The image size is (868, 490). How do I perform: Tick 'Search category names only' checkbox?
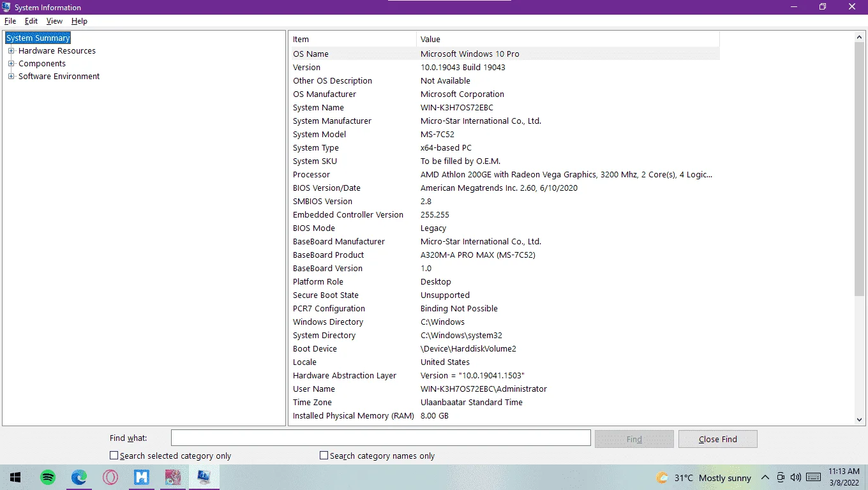point(324,456)
